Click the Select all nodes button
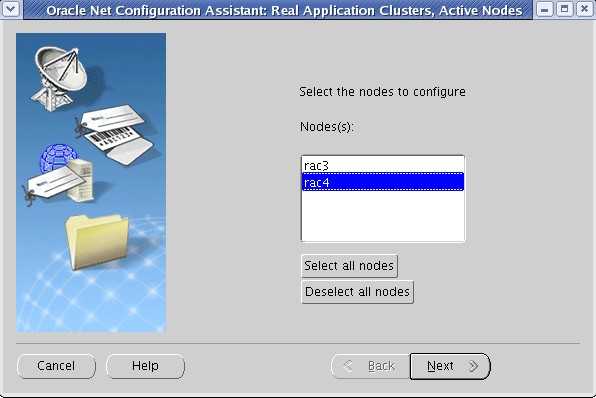Viewport: 596px width, 398px height. coord(349,266)
